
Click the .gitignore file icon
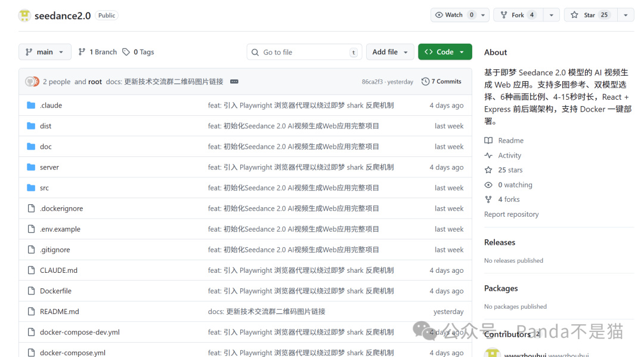click(x=31, y=249)
